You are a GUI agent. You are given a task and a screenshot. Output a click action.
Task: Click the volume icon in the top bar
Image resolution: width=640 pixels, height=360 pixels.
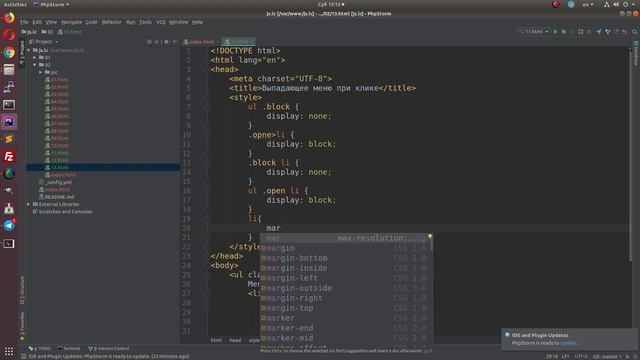616,4
